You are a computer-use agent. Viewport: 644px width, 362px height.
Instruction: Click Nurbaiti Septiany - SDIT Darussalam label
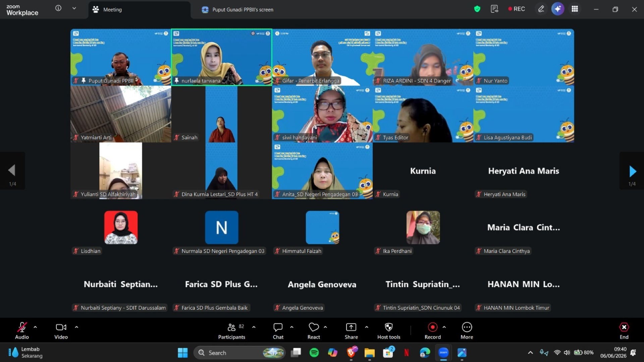point(120,308)
